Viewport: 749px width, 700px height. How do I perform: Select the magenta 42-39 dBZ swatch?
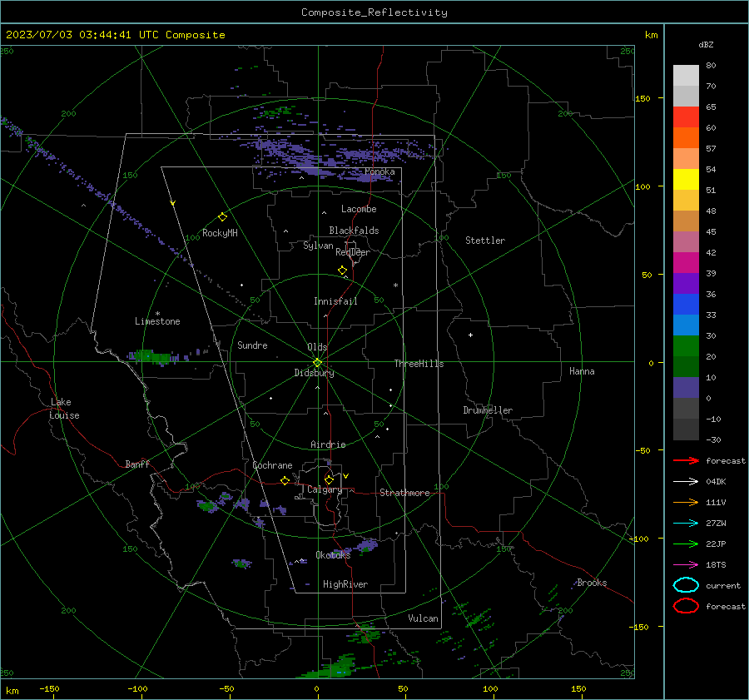click(x=686, y=263)
